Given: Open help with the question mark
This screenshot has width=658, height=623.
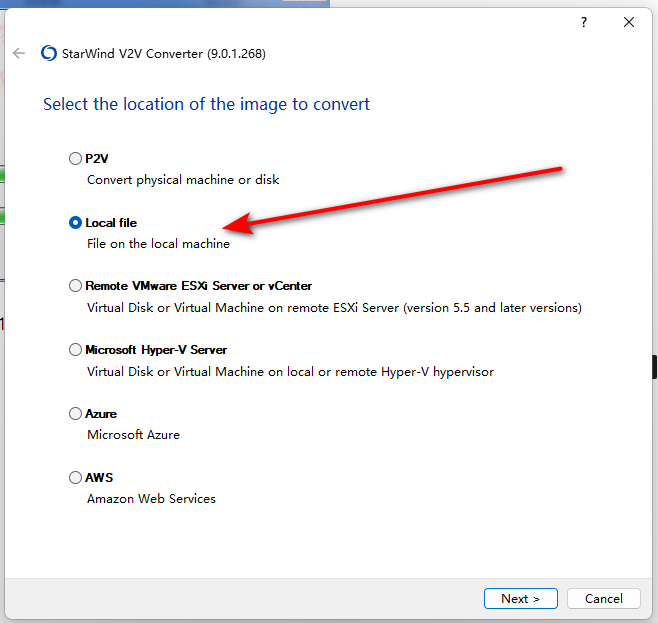Looking at the screenshot, I should point(584,22).
